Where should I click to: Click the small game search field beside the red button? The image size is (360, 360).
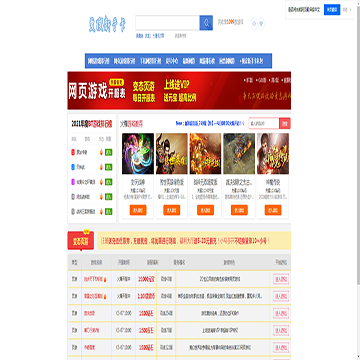[x=264, y=123]
